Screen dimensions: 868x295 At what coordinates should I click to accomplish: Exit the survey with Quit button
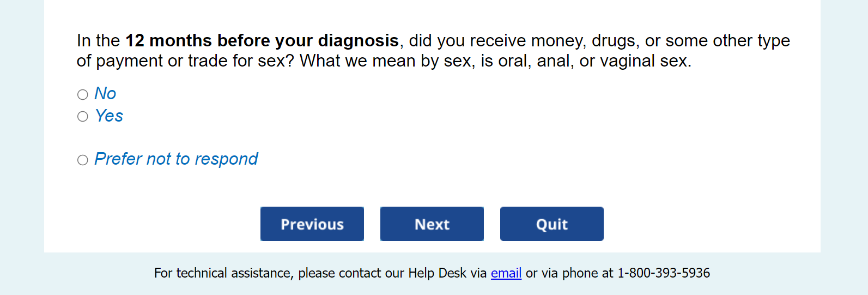[x=552, y=224]
